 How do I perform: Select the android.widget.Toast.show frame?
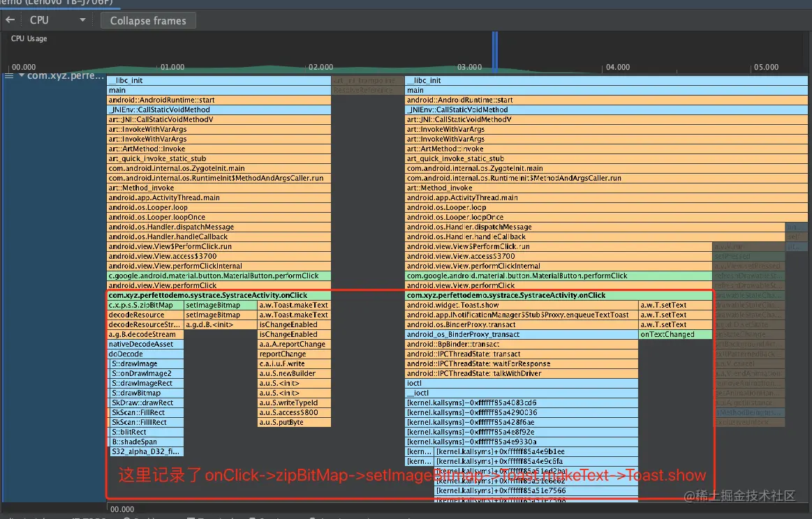522,306
